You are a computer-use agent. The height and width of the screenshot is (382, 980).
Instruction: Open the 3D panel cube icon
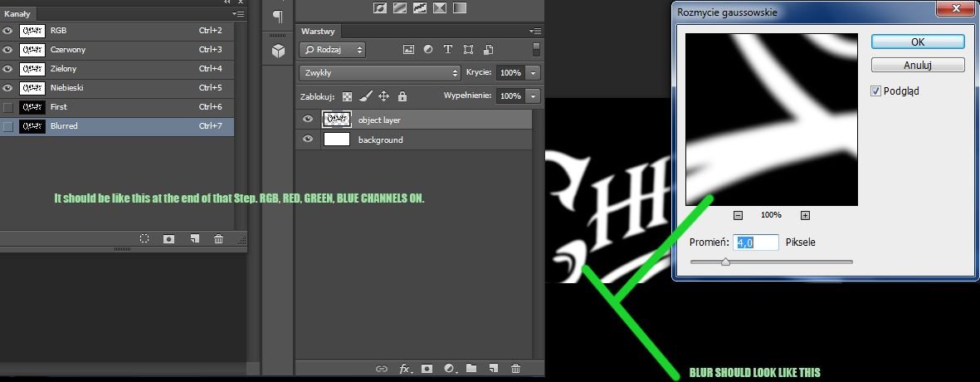[x=278, y=51]
